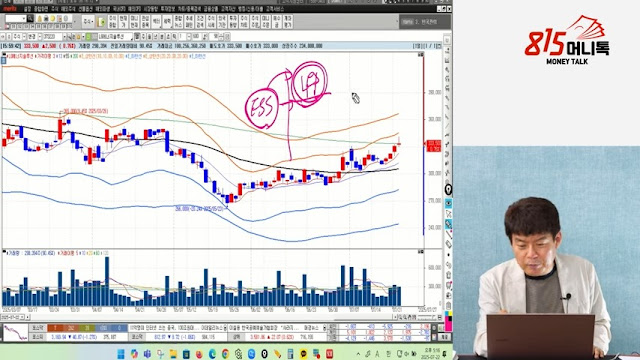Open the calculator app on taskbar
This screenshot has width=640, height=360.
pos(290,354)
